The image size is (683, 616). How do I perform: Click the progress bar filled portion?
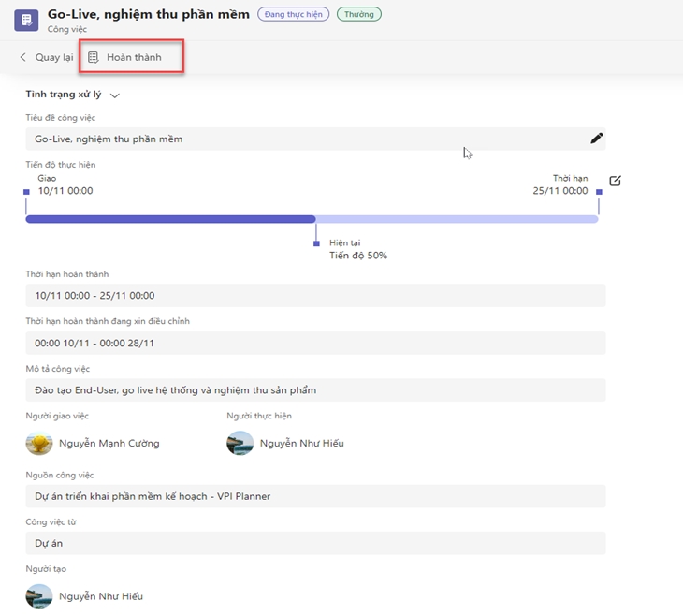(x=168, y=219)
